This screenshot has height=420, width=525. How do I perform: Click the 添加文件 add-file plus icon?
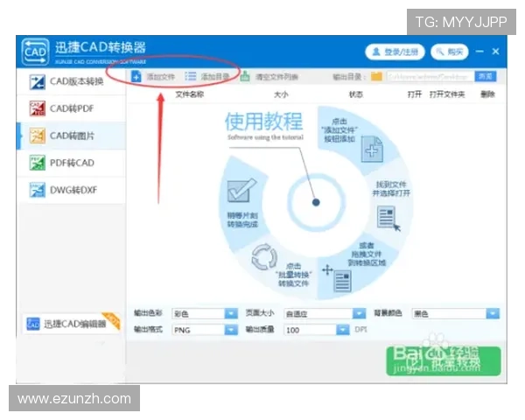click(x=136, y=77)
